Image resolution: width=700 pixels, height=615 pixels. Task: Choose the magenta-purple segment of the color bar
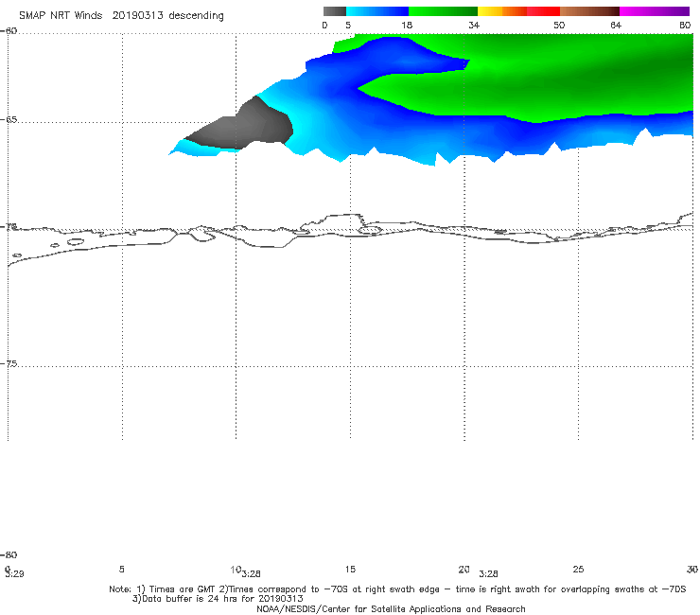[x=655, y=11]
